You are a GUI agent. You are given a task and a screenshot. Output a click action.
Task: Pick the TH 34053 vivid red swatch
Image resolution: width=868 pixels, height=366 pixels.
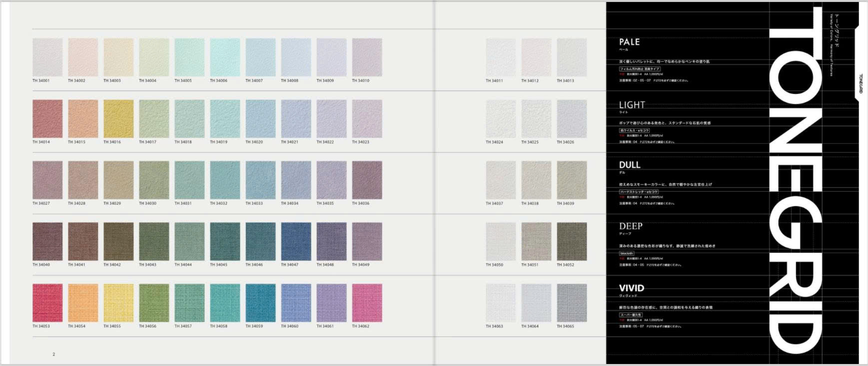(47, 303)
